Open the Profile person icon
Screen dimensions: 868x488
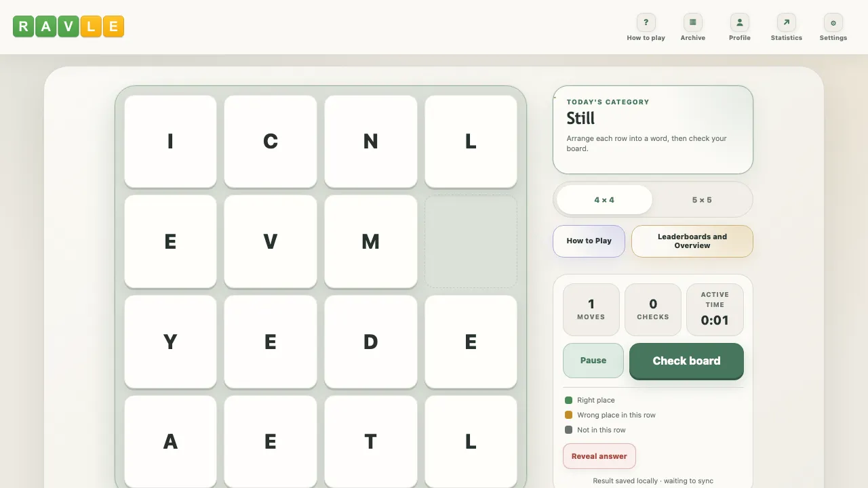pyautogui.click(x=740, y=22)
